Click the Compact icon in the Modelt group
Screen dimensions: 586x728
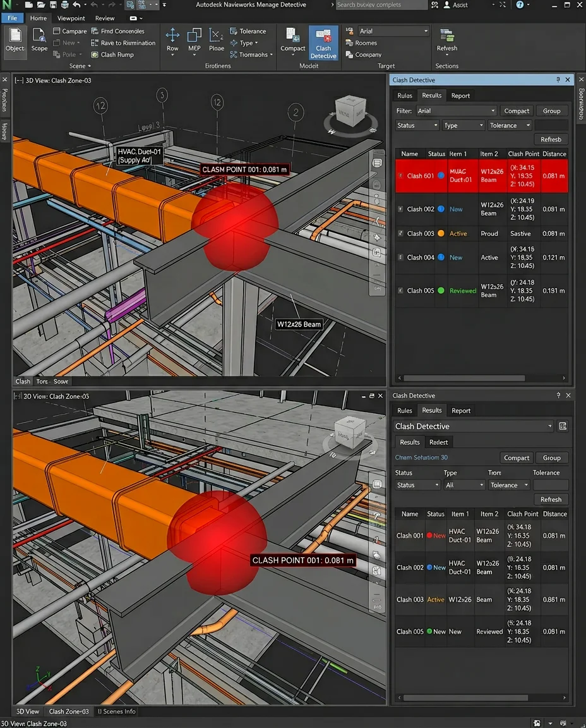coord(292,40)
